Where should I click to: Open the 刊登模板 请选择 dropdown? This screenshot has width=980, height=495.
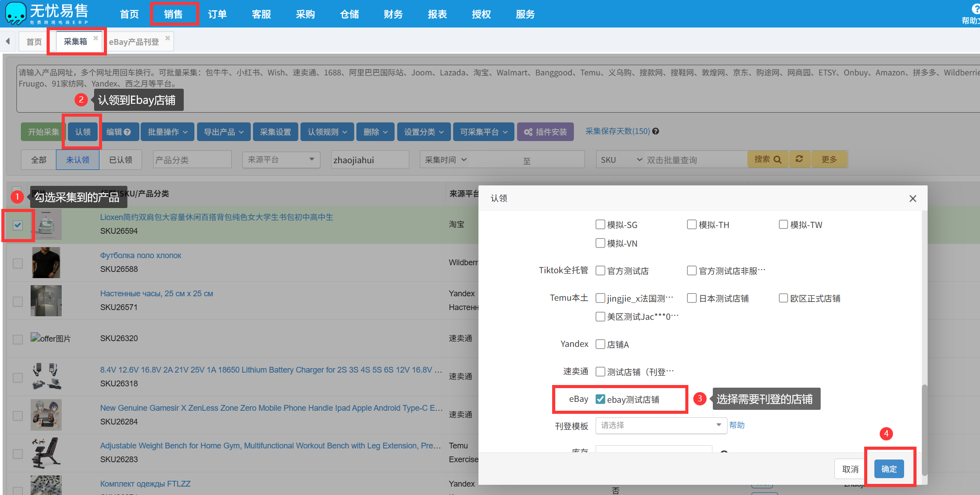tap(660, 425)
